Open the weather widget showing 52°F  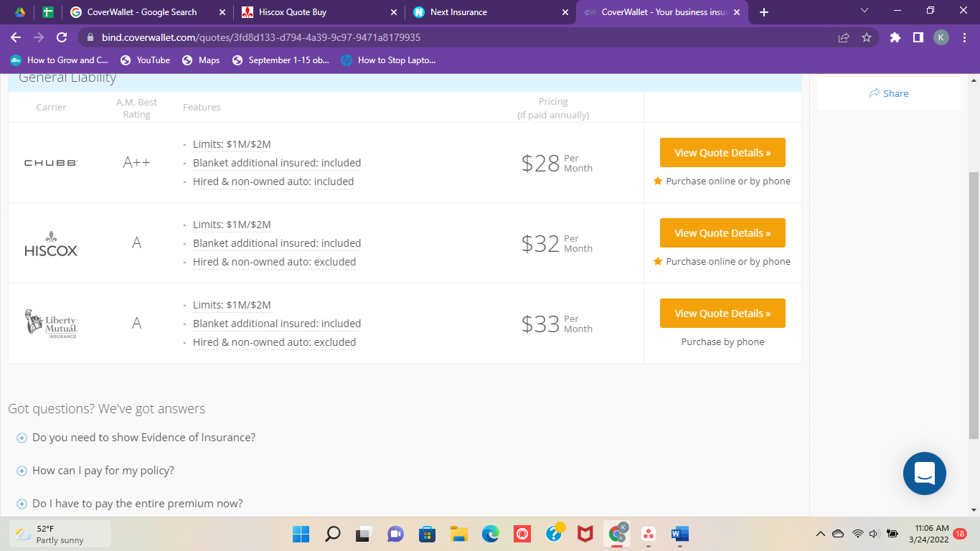60,534
